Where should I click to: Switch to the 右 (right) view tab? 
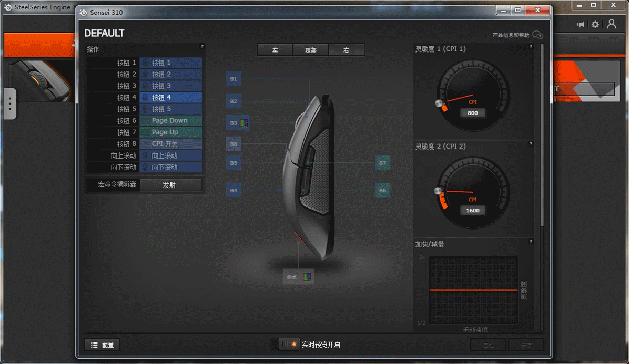346,50
